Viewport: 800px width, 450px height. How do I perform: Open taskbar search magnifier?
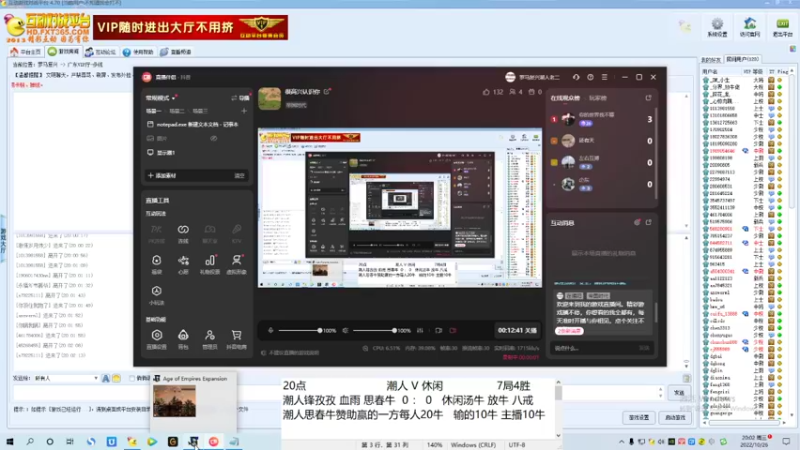pos(30,442)
